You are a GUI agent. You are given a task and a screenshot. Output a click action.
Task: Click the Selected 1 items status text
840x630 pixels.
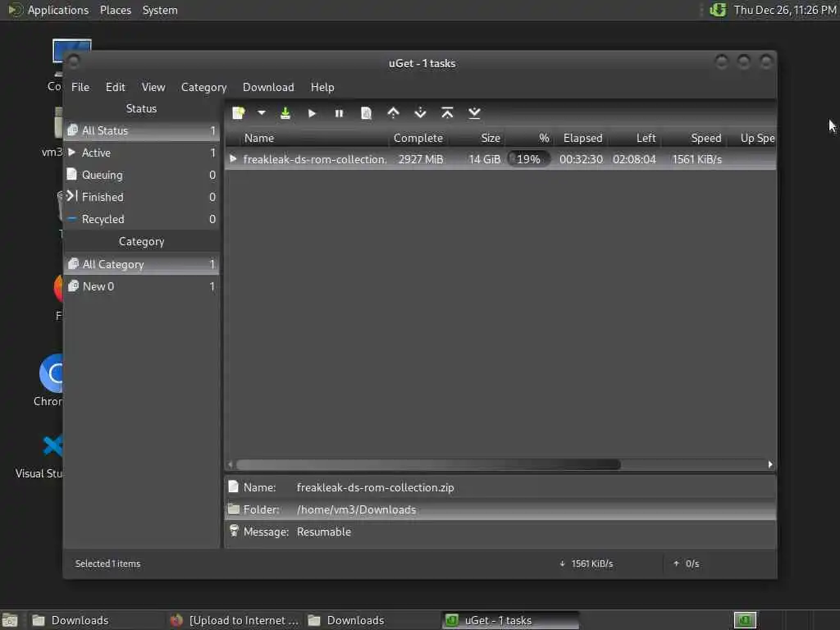click(107, 564)
